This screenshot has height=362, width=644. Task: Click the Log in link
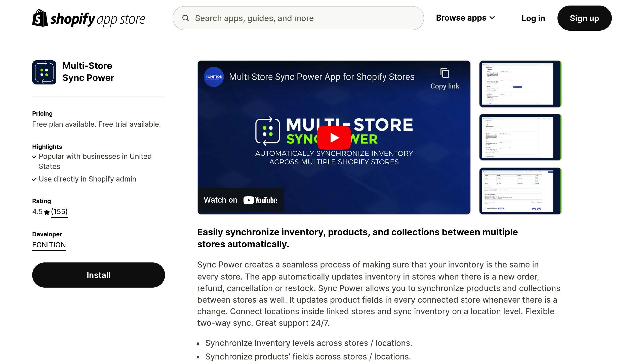pyautogui.click(x=533, y=18)
